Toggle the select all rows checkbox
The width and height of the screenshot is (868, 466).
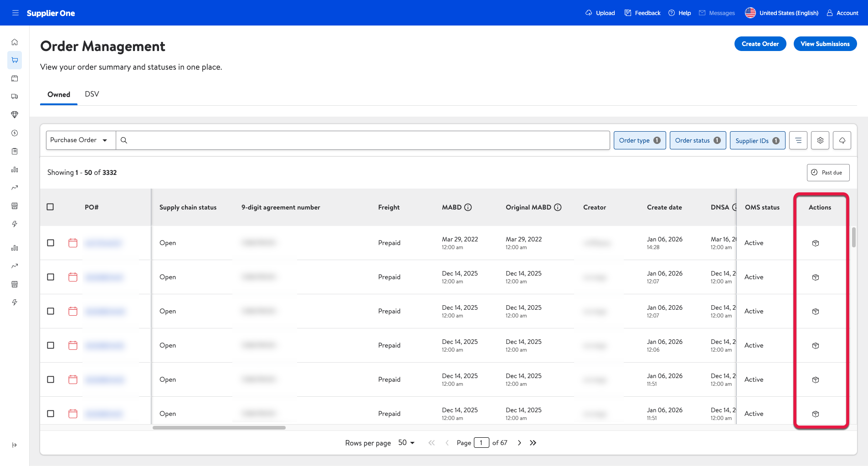click(x=51, y=207)
